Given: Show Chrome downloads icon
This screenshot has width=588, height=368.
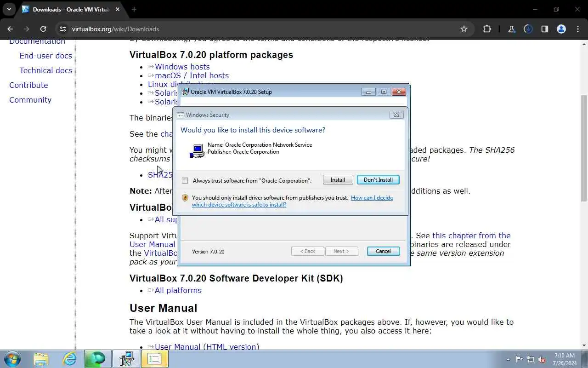Looking at the screenshot, I should (x=528, y=29).
